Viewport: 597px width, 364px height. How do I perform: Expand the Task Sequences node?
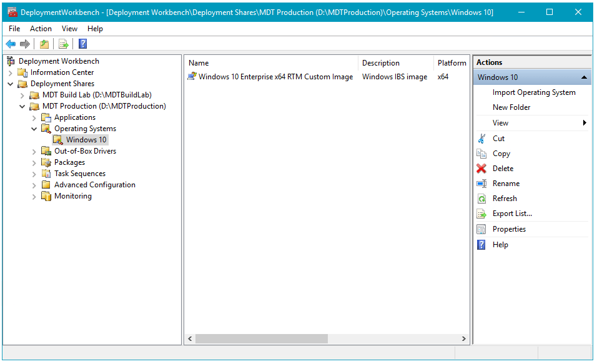[34, 173]
